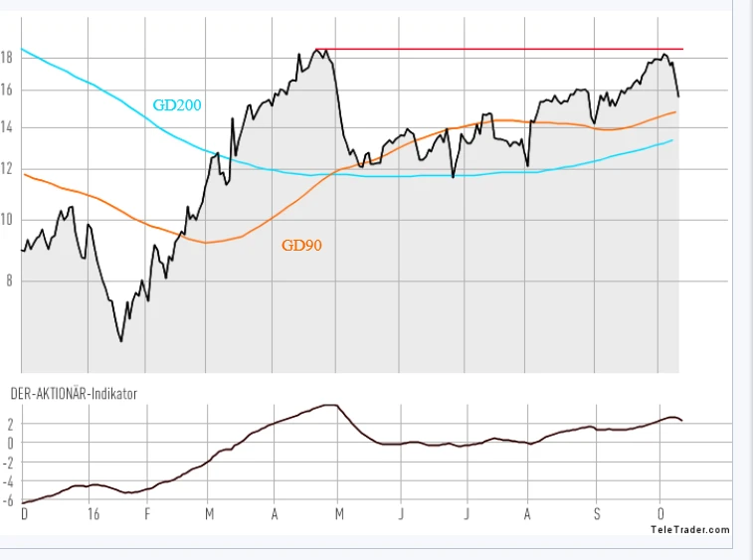The height and width of the screenshot is (560, 753).
Task: Click the 16 year marker on time axis
Action: 93,514
